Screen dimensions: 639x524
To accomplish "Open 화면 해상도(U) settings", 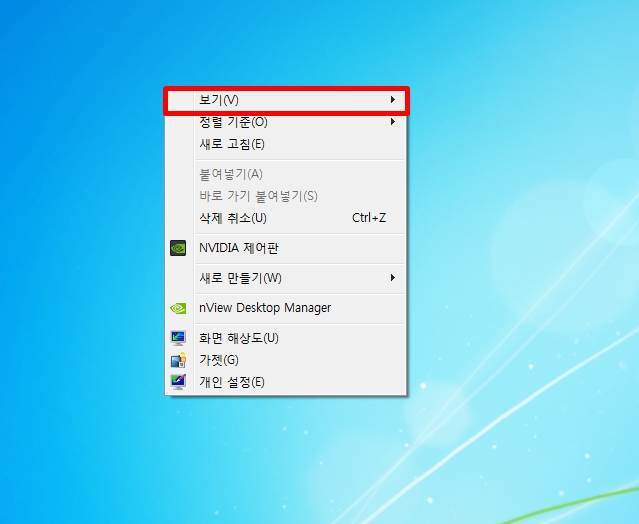I will click(x=286, y=338).
